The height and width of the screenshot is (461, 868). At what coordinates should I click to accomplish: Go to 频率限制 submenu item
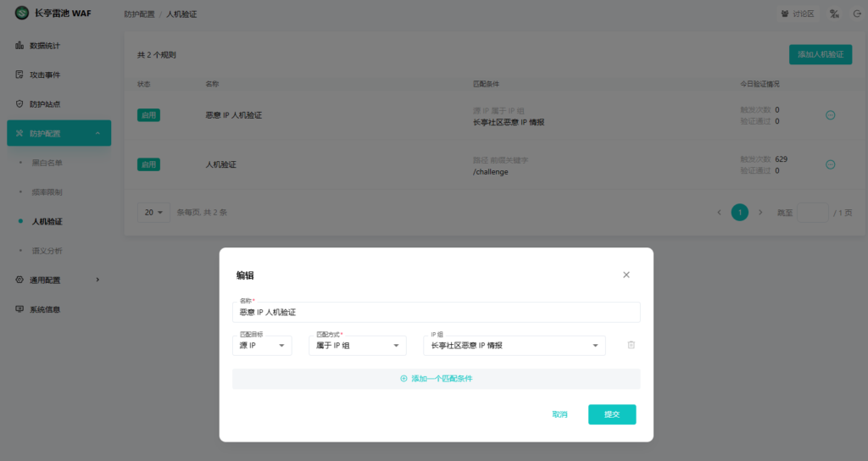tap(47, 192)
